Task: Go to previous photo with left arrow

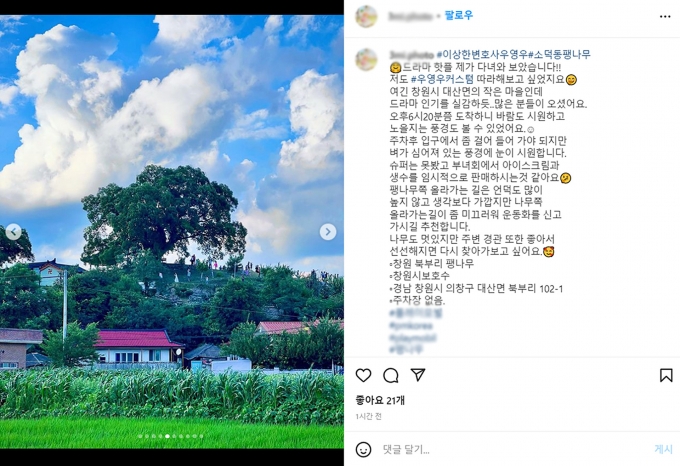Action: 13,232
